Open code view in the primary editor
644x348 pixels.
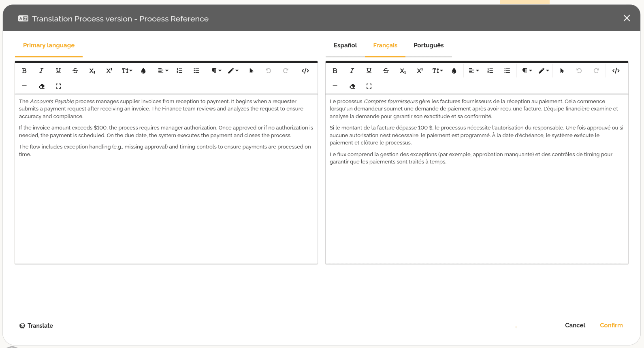(x=305, y=71)
